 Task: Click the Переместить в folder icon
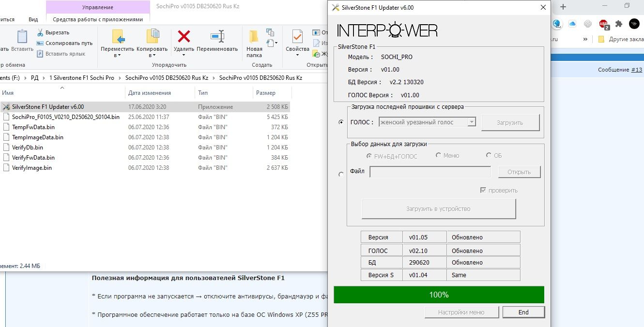(118, 37)
